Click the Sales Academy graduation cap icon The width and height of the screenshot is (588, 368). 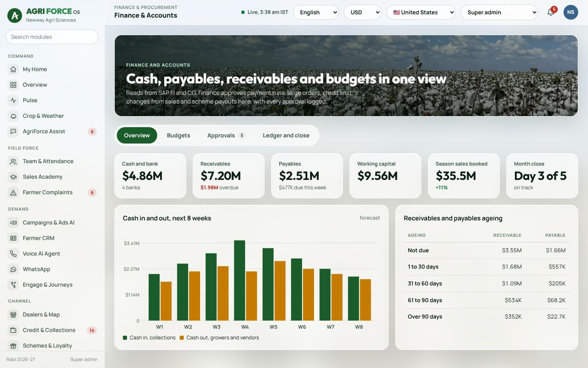(13, 177)
